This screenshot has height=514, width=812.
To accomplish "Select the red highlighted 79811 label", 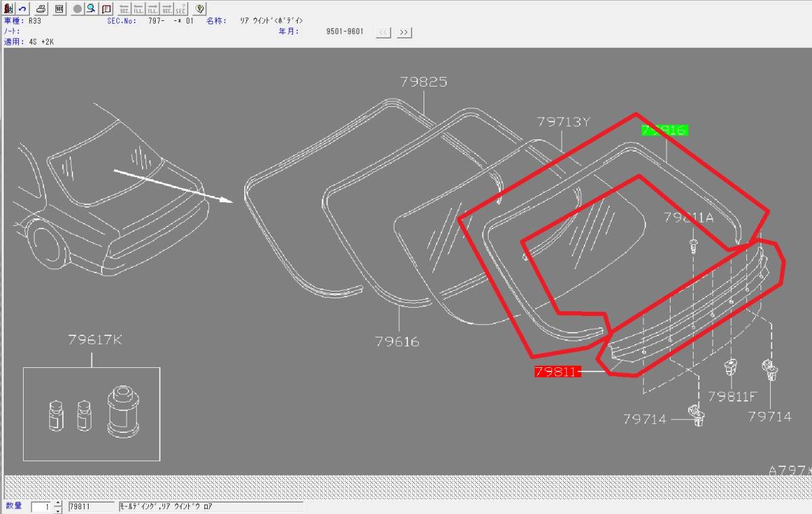I will [558, 371].
